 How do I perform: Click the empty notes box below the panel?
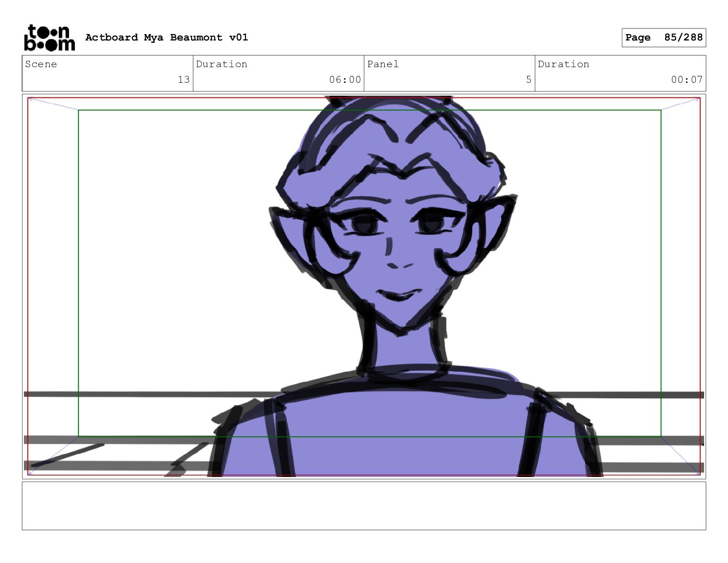click(x=364, y=506)
